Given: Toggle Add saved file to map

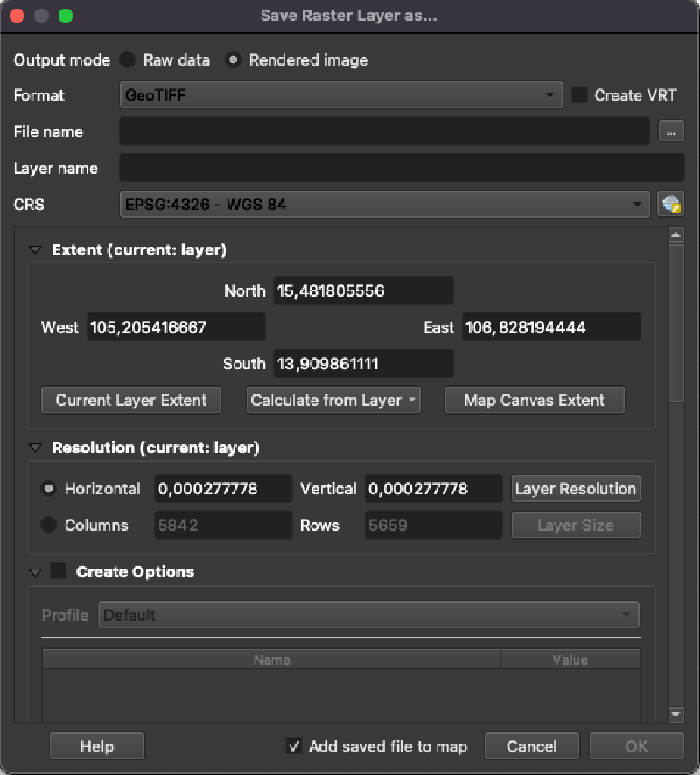Looking at the screenshot, I should (x=295, y=746).
